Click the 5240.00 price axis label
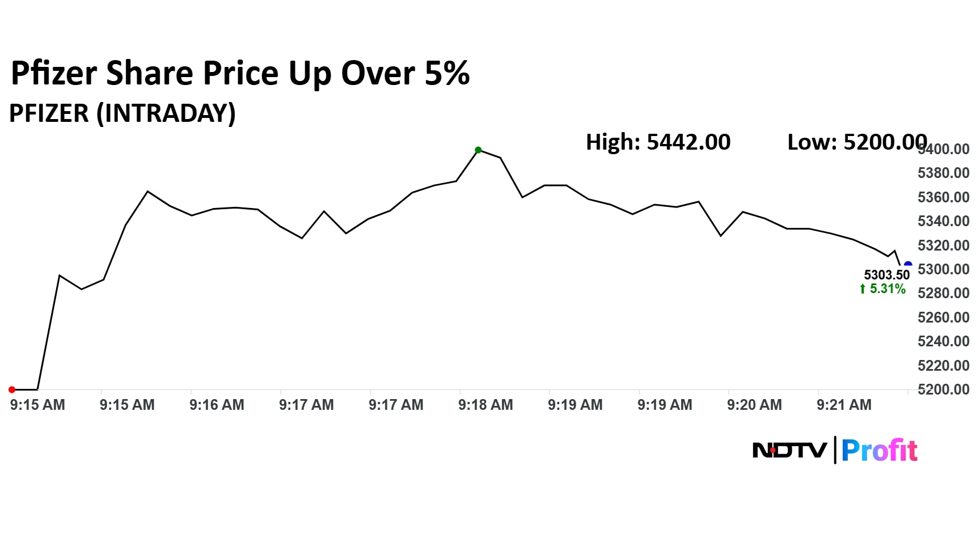 943,341
